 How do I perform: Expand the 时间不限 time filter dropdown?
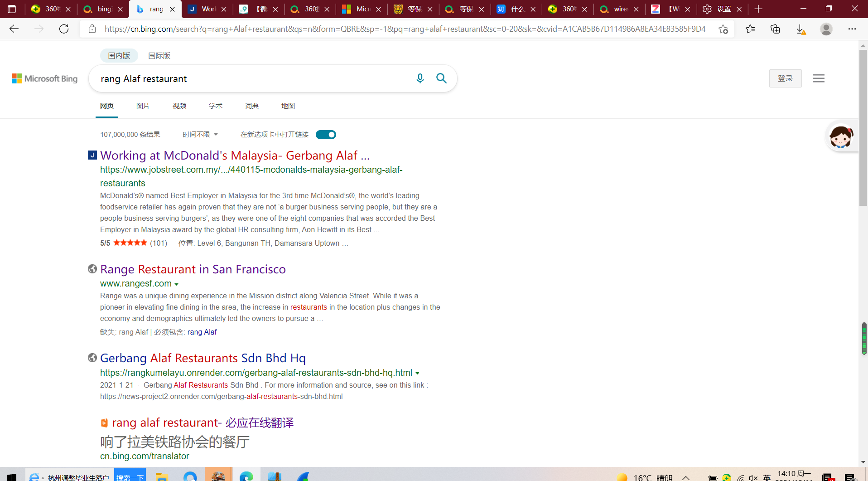200,135
